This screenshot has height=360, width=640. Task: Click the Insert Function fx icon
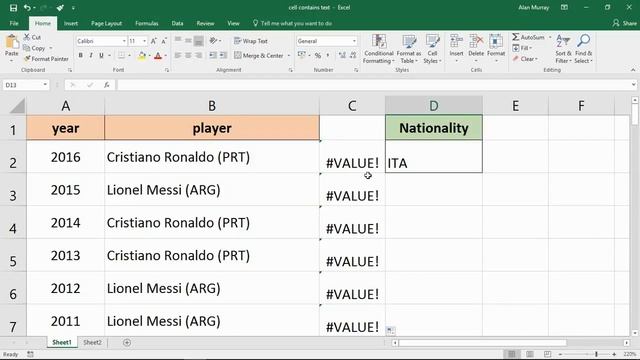[x=107, y=85]
